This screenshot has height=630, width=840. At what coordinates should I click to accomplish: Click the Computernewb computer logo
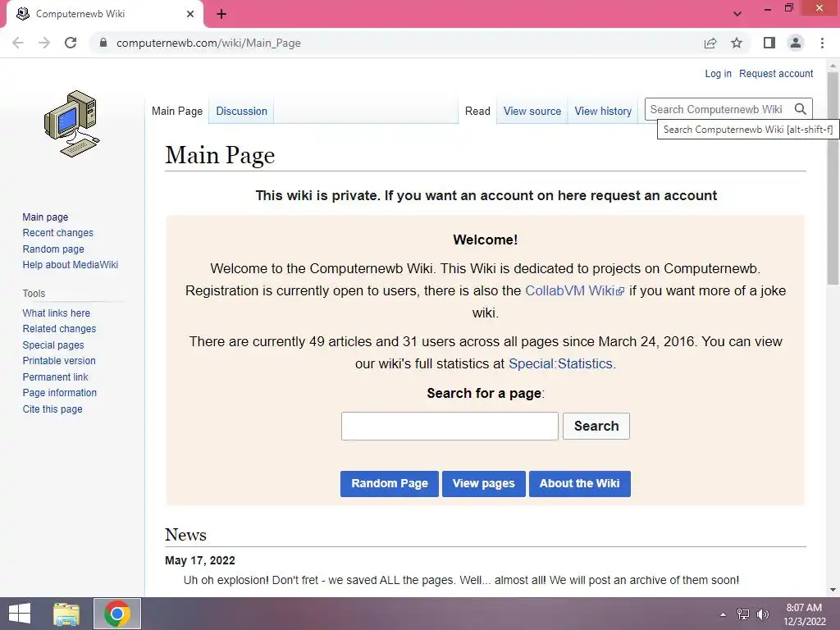click(72, 124)
